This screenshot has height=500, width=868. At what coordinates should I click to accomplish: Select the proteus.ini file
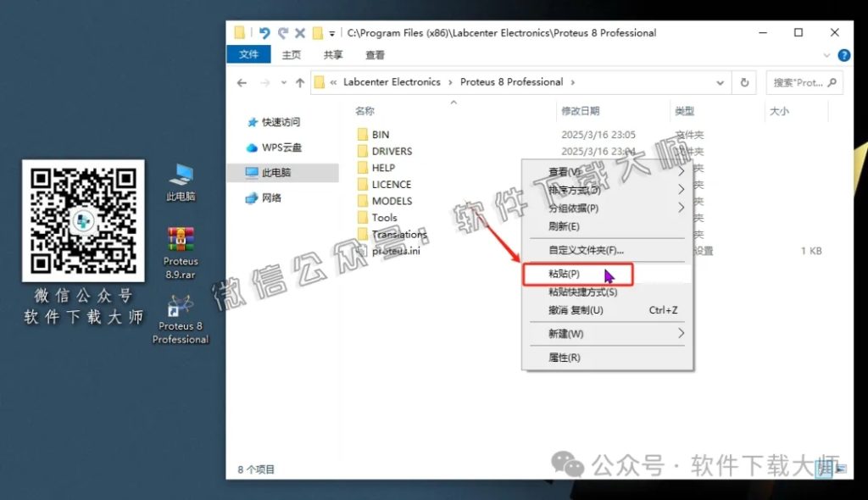(x=392, y=251)
